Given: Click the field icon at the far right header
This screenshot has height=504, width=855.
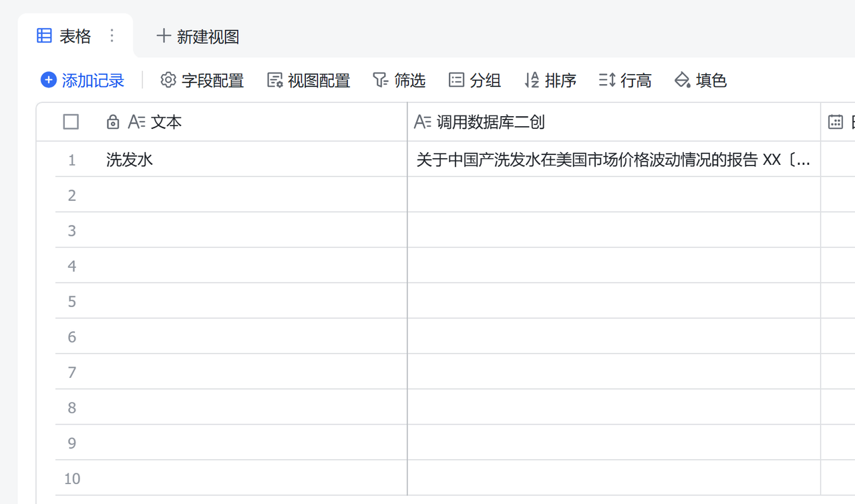Looking at the screenshot, I should tap(836, 121).
